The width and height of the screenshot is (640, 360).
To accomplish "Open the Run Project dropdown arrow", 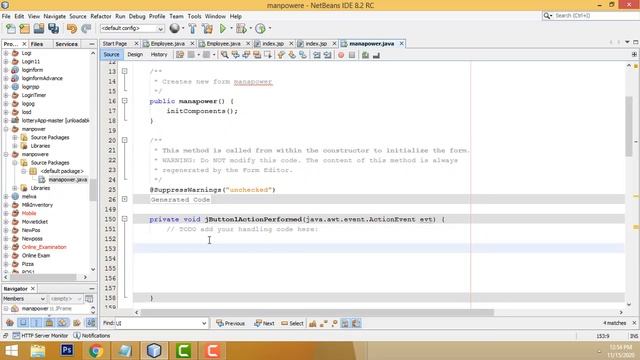I will [231, 29].
